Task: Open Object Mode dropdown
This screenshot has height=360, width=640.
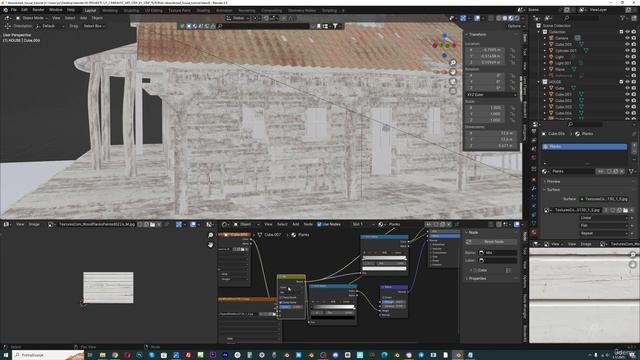Action: pos(31,18)
